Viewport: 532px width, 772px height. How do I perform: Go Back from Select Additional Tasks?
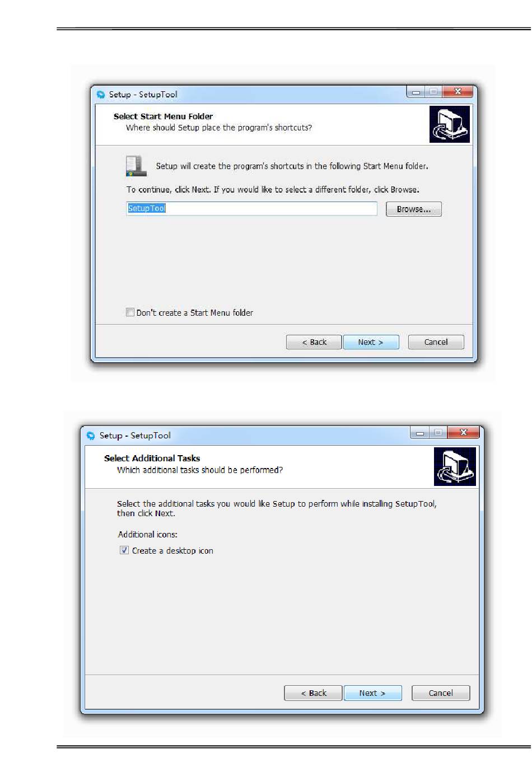313,693
